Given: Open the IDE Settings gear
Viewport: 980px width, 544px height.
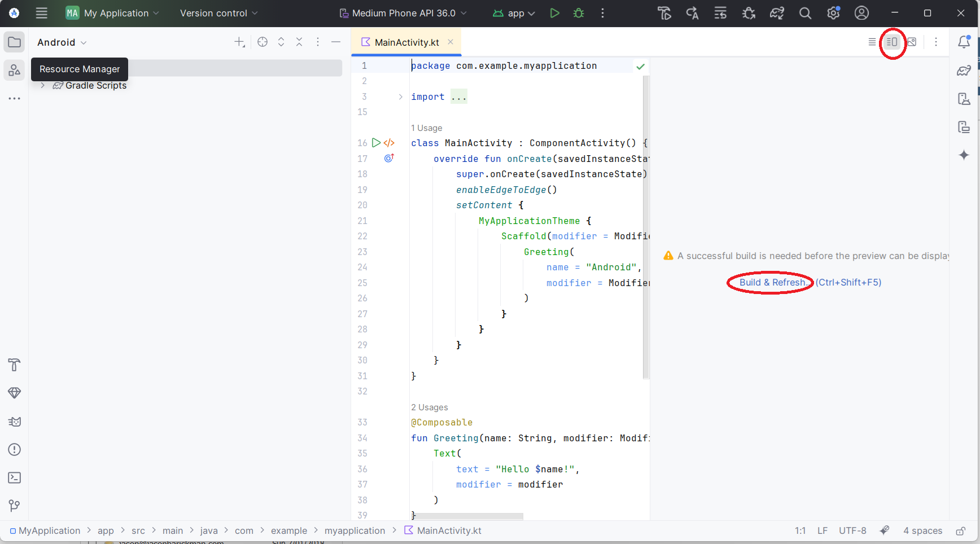Looking at the screenshot, I should (833, 13).
